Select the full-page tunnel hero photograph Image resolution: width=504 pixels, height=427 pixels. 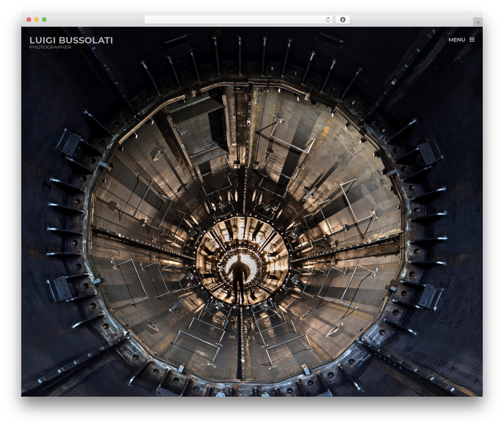[x=252, y=212]
